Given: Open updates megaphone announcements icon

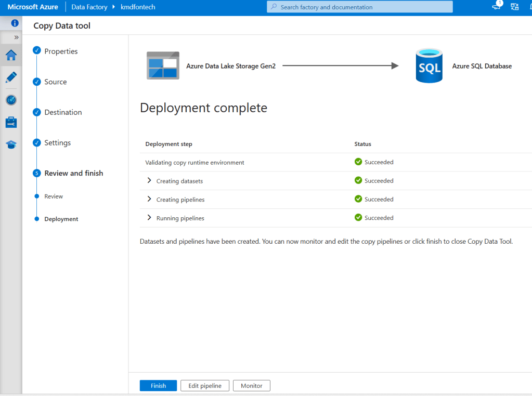Looking at the screenshot, I should click(x=497, y=7).
